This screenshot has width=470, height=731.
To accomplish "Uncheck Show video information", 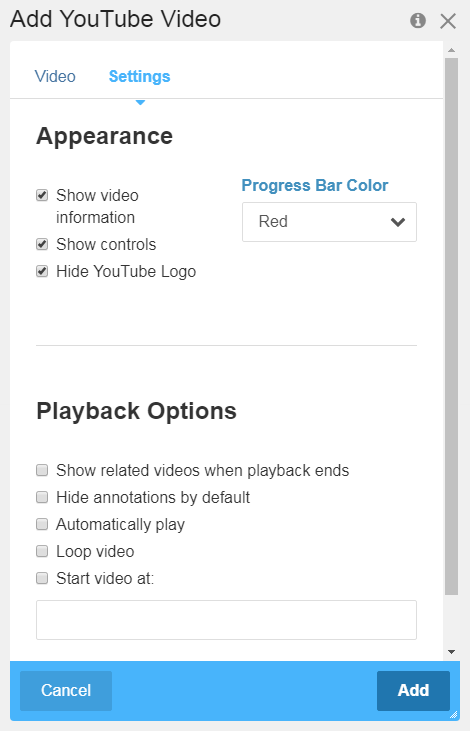I will click(x=42, y=195).
